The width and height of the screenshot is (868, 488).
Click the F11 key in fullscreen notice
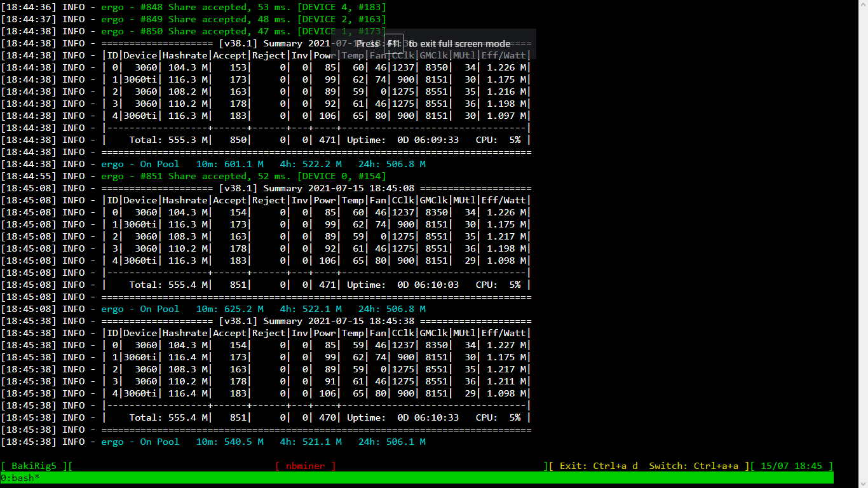(394, 43)
